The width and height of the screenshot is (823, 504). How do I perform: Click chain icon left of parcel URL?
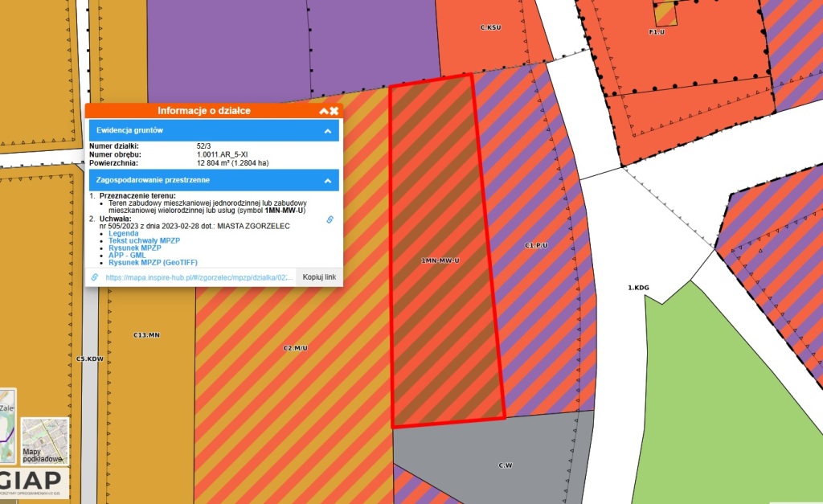click(x=95, y=277)
